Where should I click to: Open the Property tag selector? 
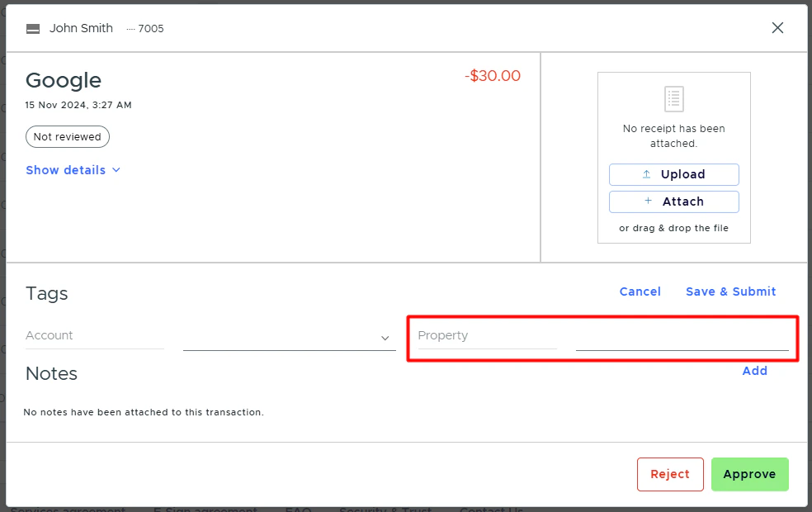(682, 337)
